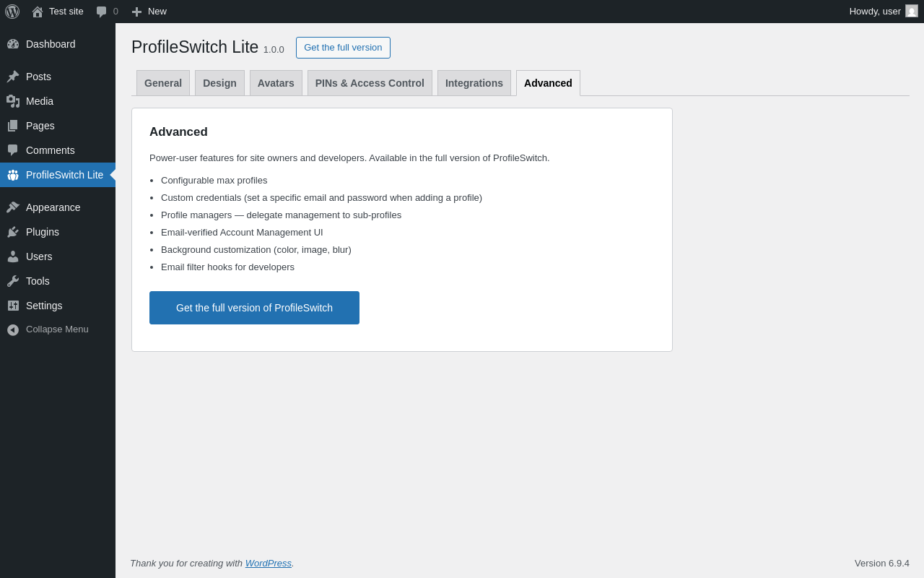Click the ProfileSwitch Lite page title
This screenshot has height=578, width=924.
coord(195,47)
